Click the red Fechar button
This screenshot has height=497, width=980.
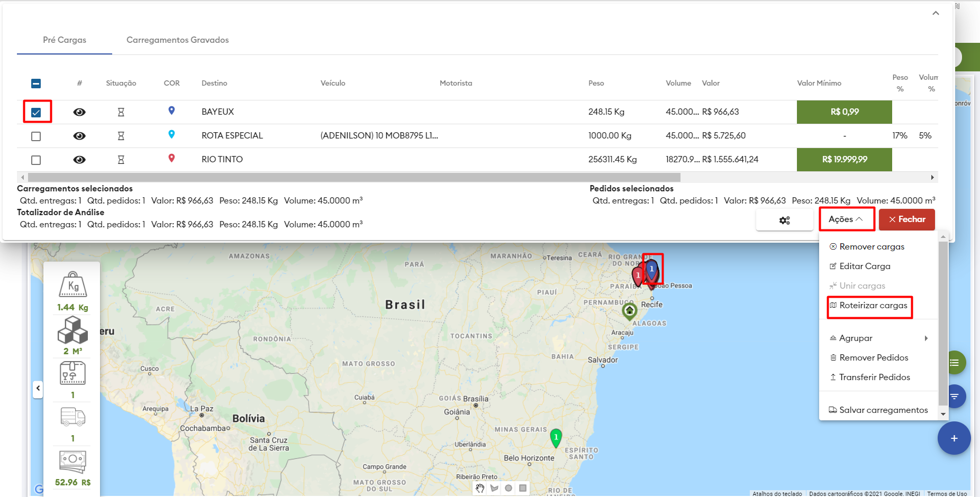(907, 219)
